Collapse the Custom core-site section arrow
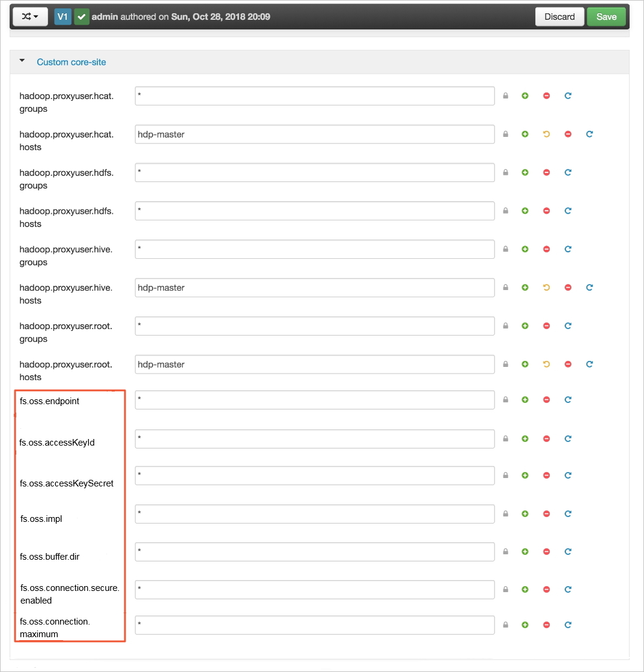 coord(22,61)
